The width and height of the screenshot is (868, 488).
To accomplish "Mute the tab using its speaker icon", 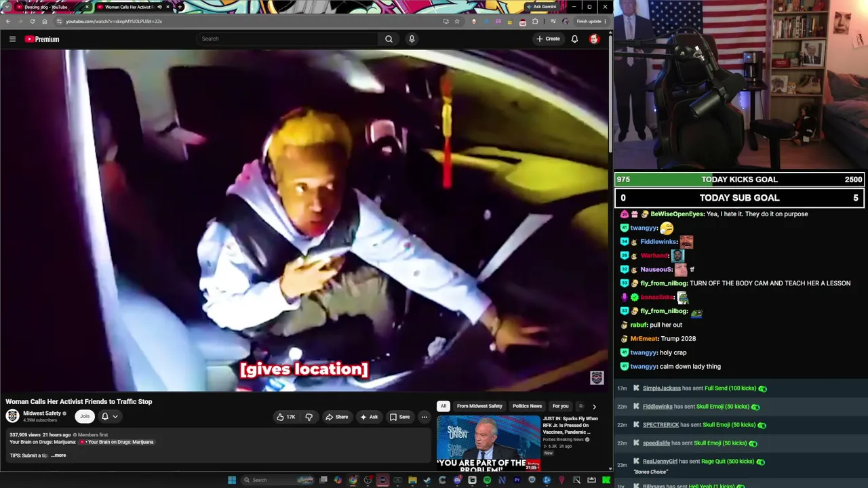I will click(x=159, y=7).
